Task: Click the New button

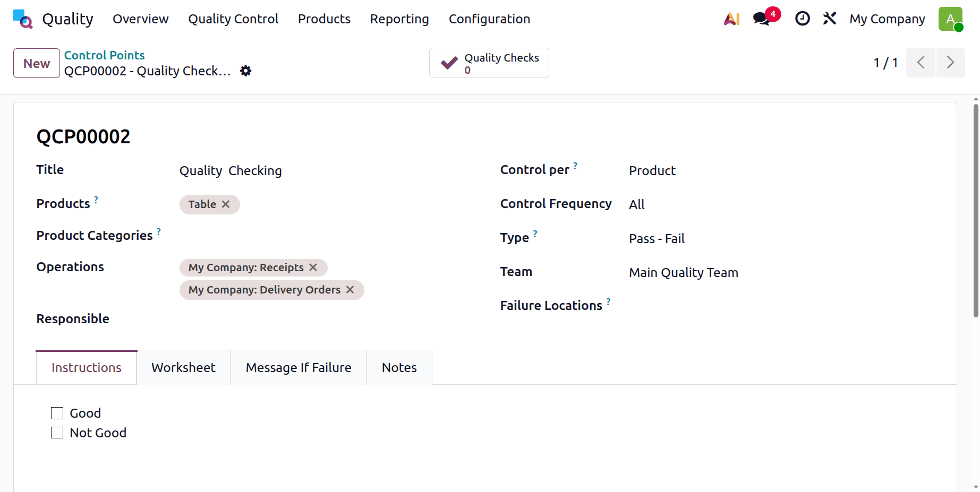Action: coord(37,63)
